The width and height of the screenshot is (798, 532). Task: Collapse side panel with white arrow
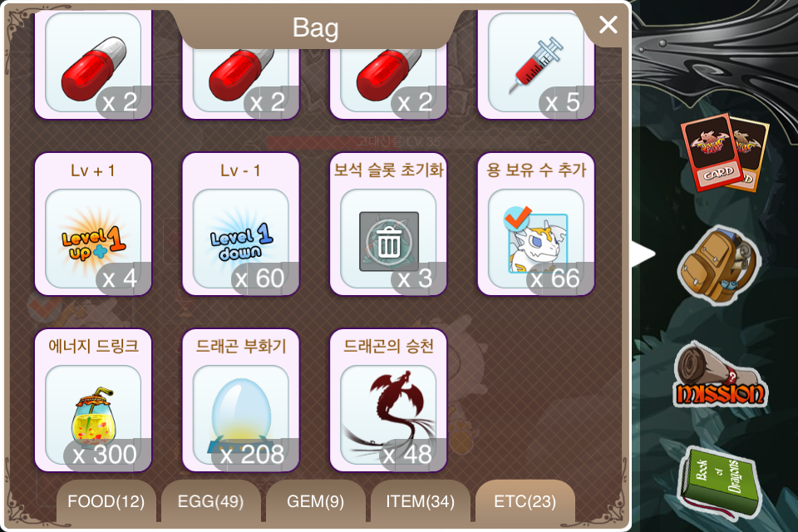[643, 254]
